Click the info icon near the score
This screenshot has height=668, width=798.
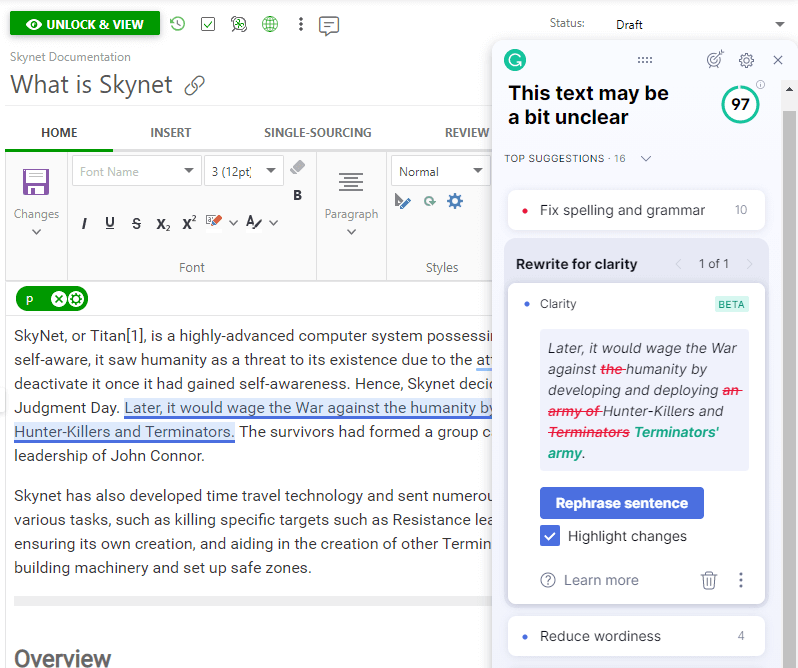coord(760,84)
